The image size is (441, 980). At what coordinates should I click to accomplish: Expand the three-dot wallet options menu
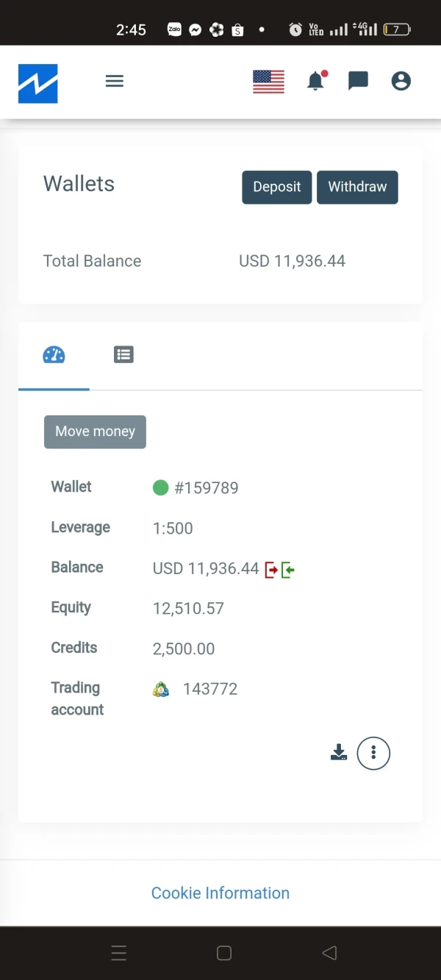373,753
